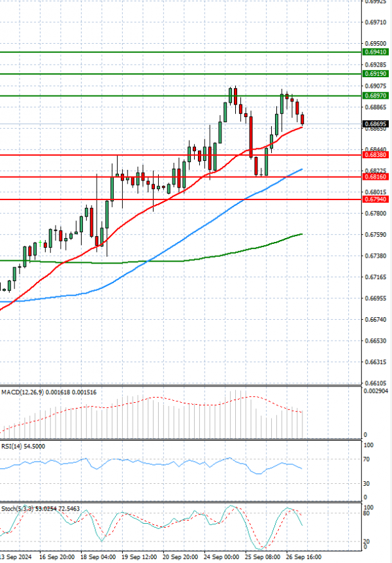Screen dimensions: 392x563
Task: Click the RSI(14) 54.5000 indicator label
Action: [24, 447]
